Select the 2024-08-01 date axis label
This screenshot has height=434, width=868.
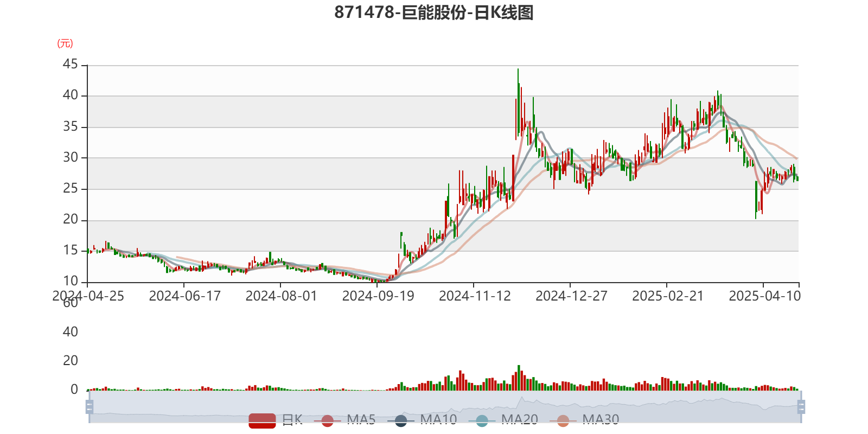(x=281, y=296)
